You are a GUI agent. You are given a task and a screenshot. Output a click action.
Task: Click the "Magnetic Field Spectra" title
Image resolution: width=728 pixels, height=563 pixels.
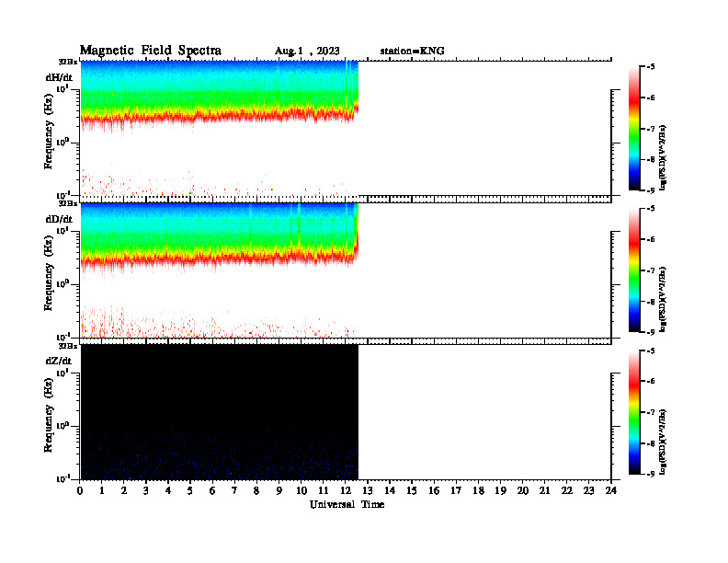(x=151, y=51)
